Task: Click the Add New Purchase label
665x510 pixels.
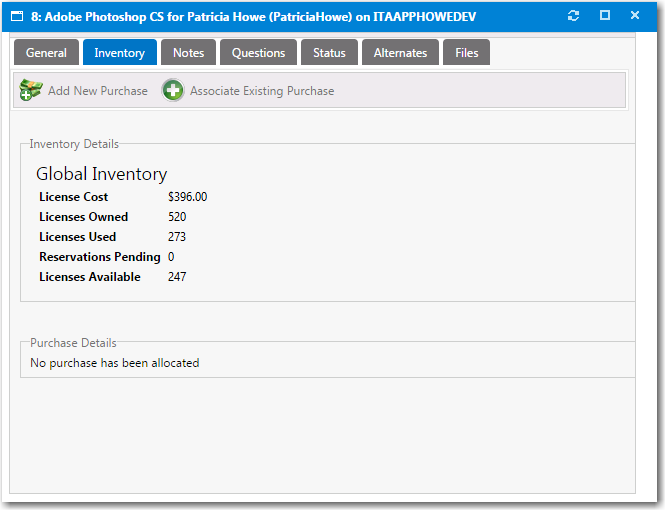Action: tap(97, 91)
